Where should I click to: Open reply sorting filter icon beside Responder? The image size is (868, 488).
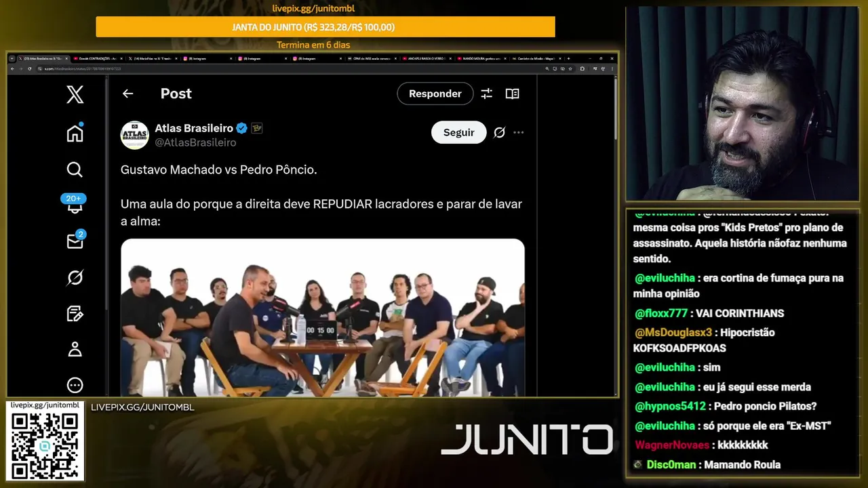(486, 94)
